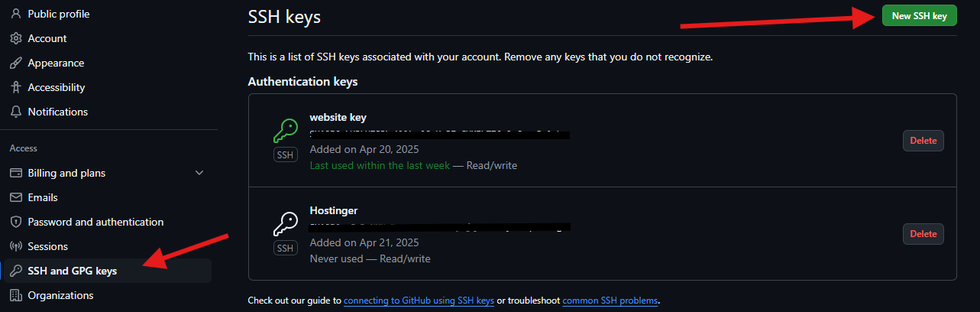Click the Billing and plans card icon

click(15, 173)
